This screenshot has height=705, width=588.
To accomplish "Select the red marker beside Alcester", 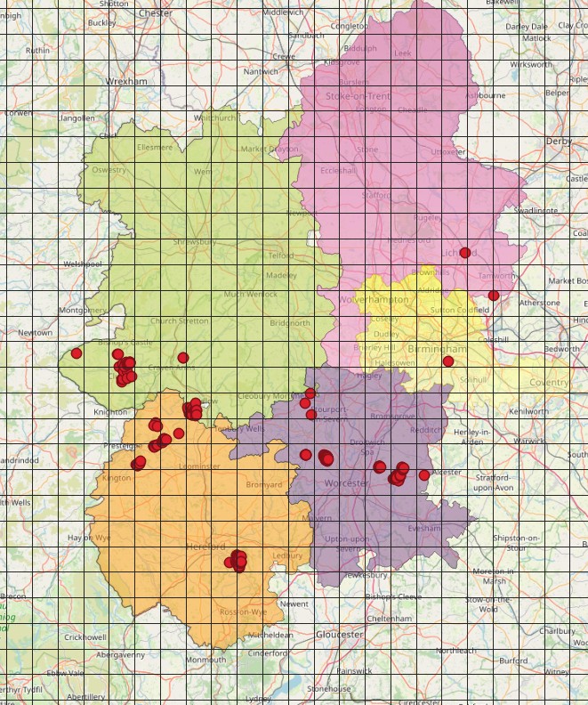I will click(x=424, y=474).
